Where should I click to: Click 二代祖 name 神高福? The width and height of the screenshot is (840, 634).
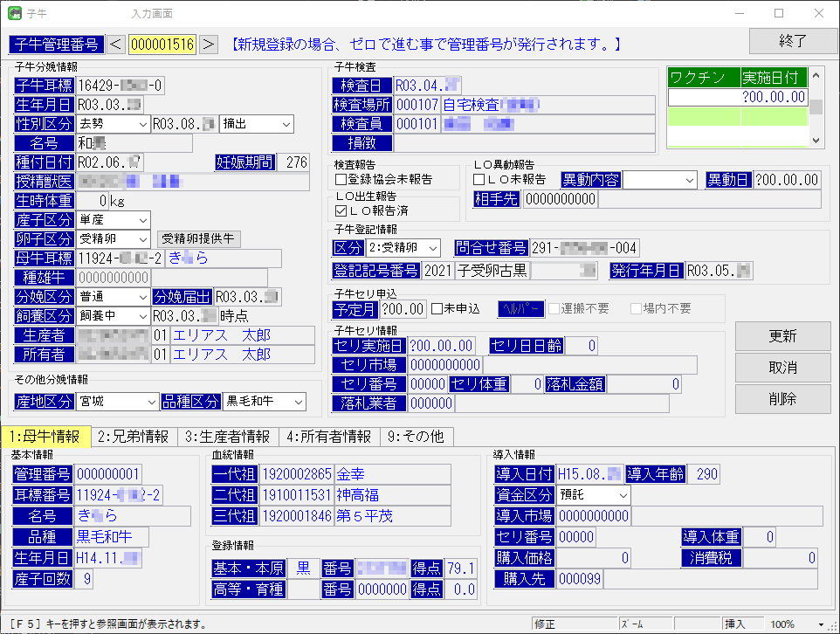[x=393, y=495]
